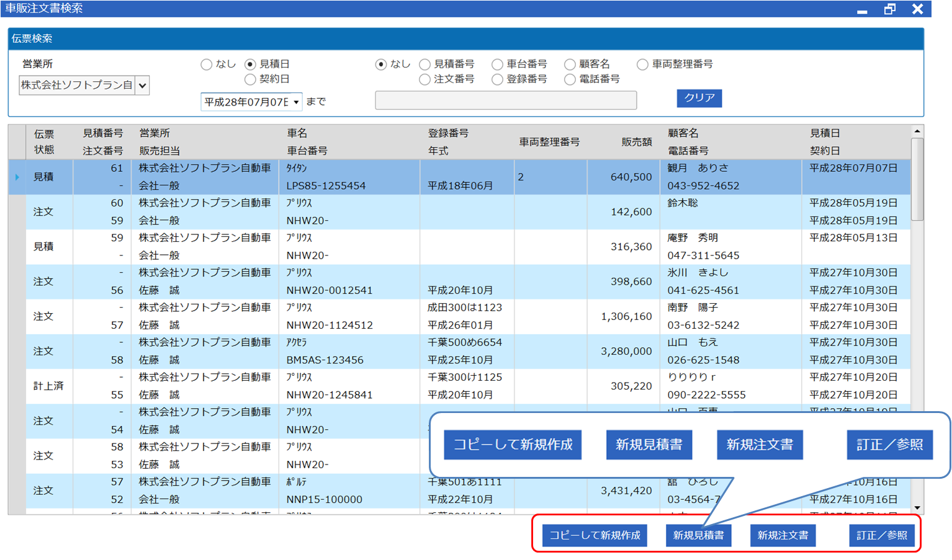This screenshot has height=560, width=952.
Task: Click the scroll down arrow of the list
Action: coord(917,508)
